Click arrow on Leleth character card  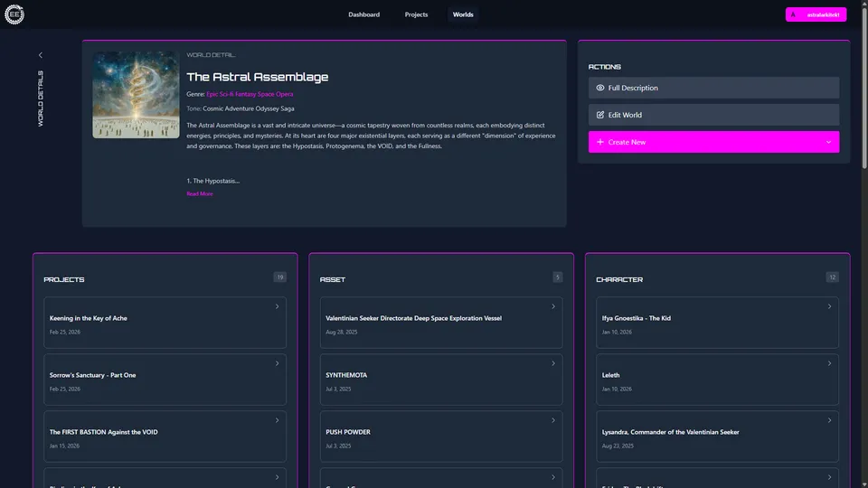[829, 363]
